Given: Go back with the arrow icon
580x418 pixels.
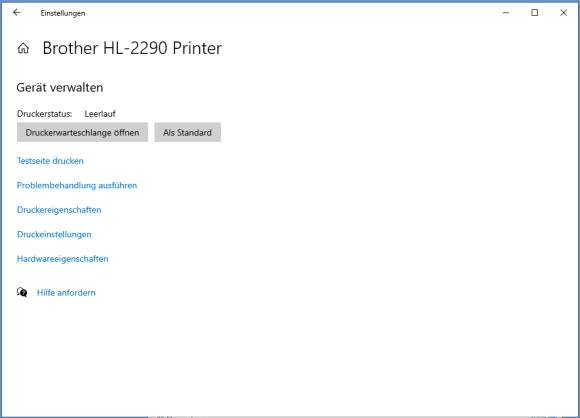Looking at the screenshot, I should 17,13.
